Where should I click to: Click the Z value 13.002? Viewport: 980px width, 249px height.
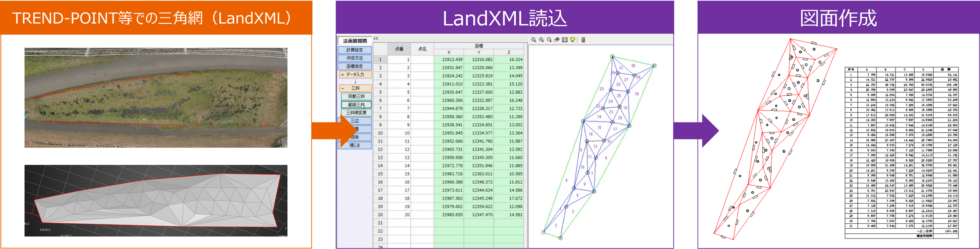(509, 125)
